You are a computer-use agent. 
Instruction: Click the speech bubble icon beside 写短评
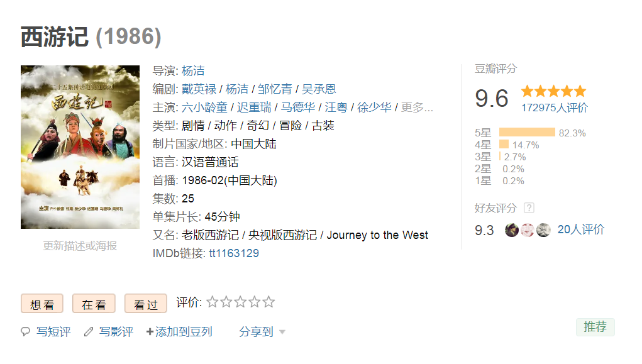point(25,332)
